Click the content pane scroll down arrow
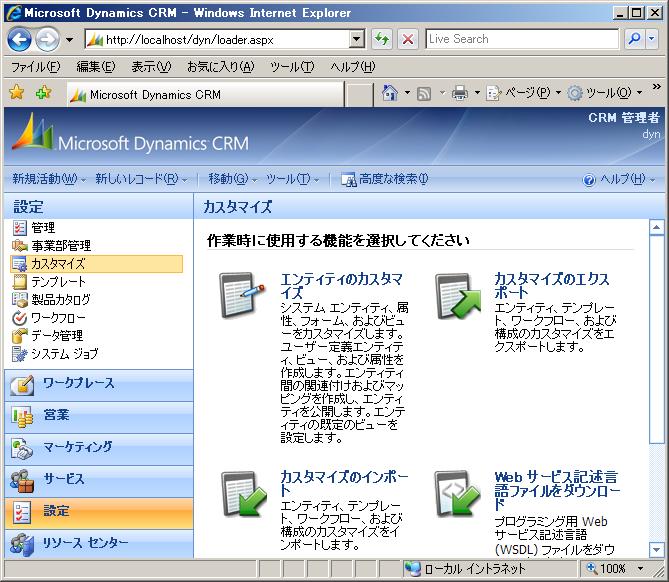 pyautogui.click(x=656, y=550)
